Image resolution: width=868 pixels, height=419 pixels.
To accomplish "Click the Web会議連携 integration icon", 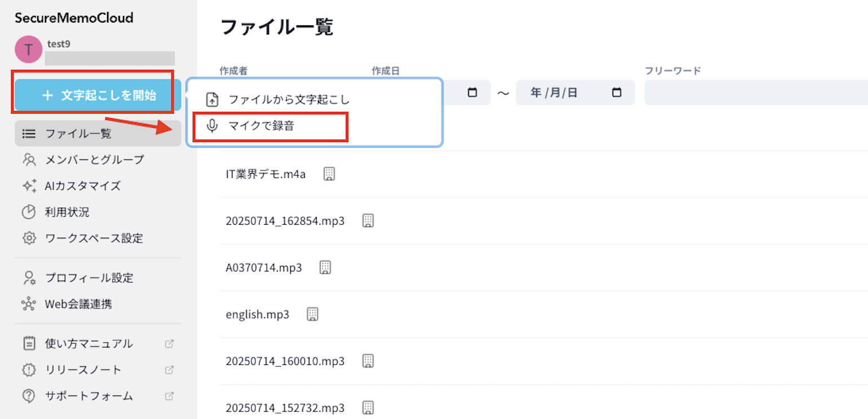I will click(x=29, y=304).
